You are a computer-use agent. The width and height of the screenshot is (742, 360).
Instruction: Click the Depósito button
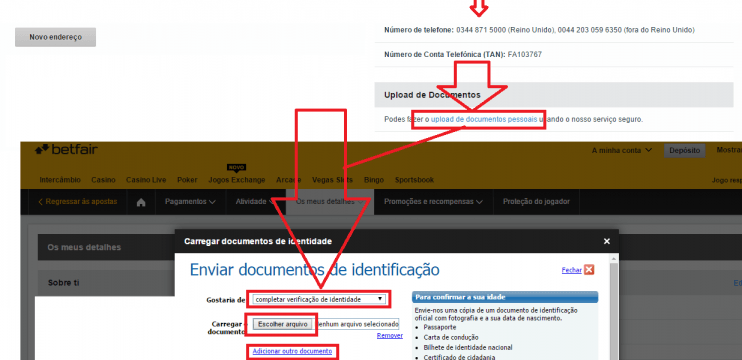684,150
